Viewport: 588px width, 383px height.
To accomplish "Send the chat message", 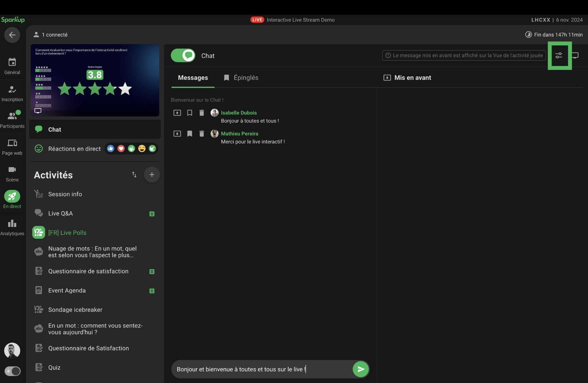I will (x=361, y=369).
